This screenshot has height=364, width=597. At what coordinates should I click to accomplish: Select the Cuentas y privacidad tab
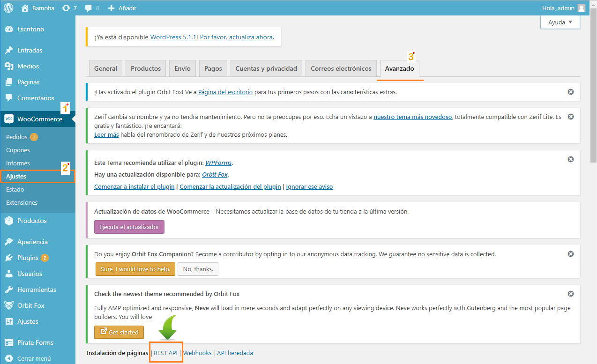266,68
